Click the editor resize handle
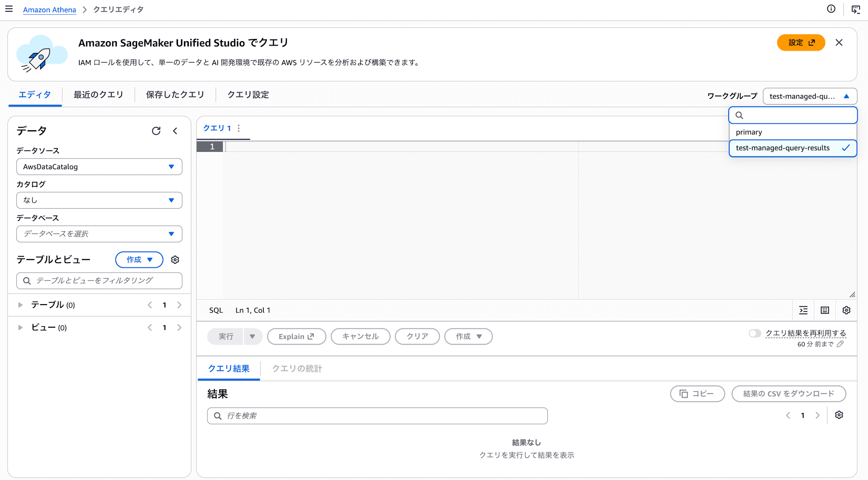The width and height of the screenshot is (868, 480). pyautogui.click(x=852, y=295)
